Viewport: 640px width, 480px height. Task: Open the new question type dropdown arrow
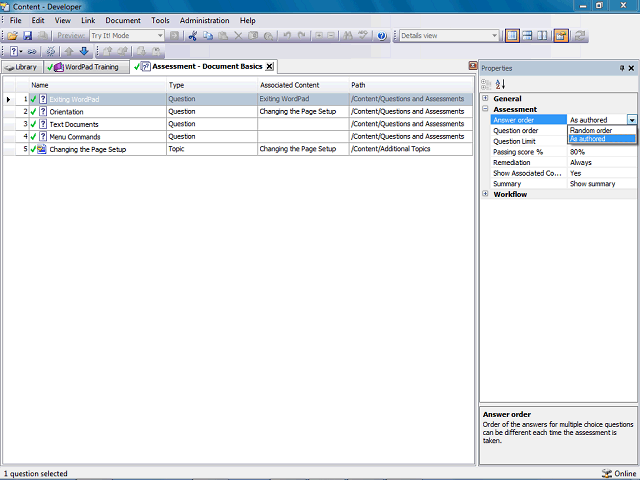pos(21,51)
